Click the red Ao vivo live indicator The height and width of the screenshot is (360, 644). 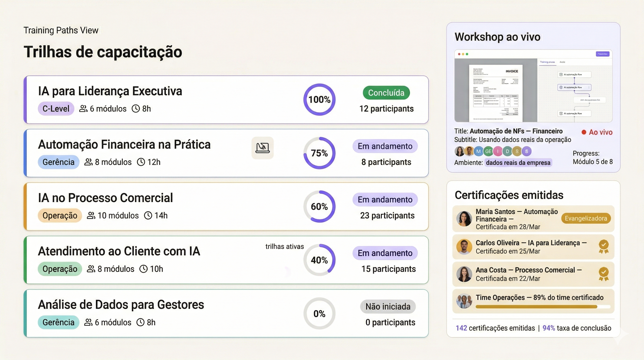click(597, 132)
